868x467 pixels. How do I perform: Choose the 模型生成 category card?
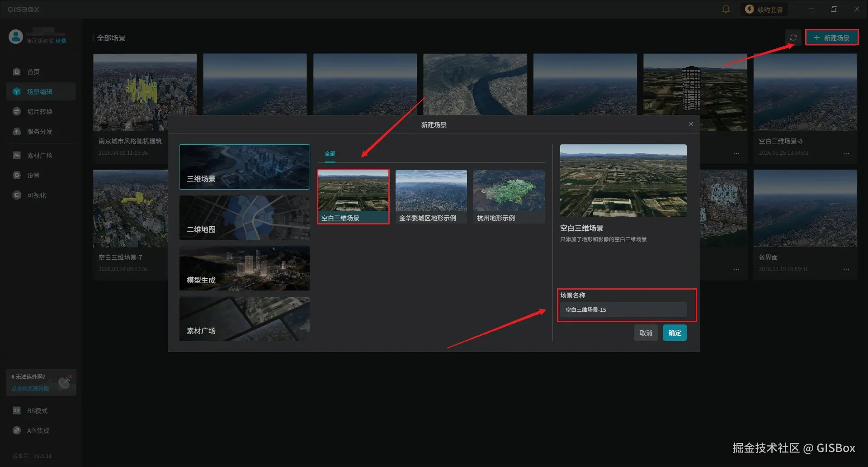245,268
